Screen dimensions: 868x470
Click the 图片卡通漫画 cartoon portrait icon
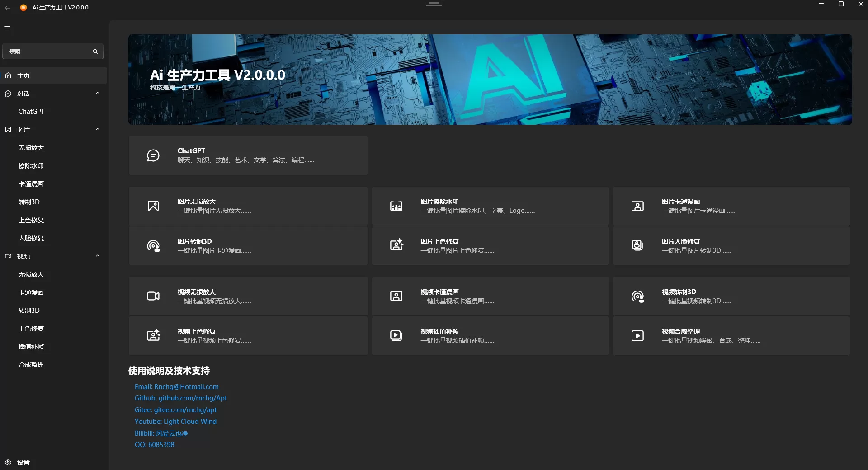[637, 206]
